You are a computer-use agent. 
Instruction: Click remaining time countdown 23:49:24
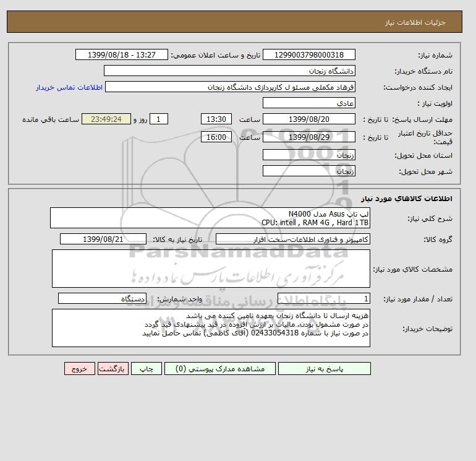106,119
